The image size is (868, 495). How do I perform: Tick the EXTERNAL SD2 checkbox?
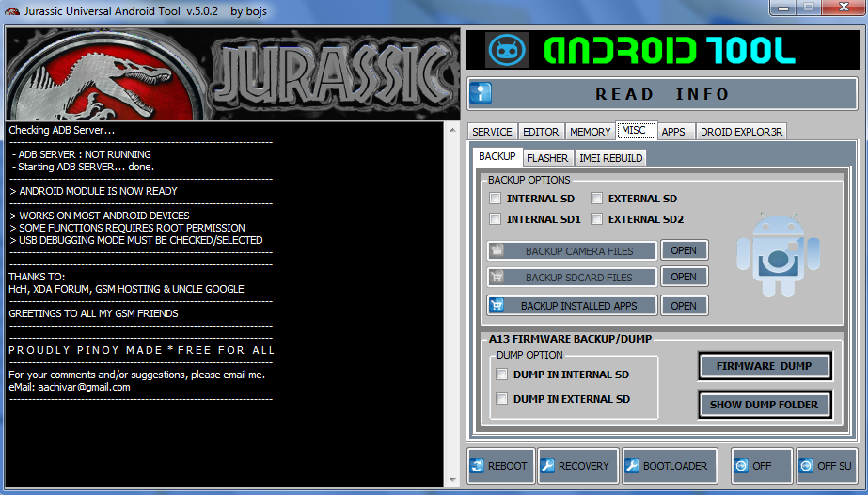coord(597,219)
